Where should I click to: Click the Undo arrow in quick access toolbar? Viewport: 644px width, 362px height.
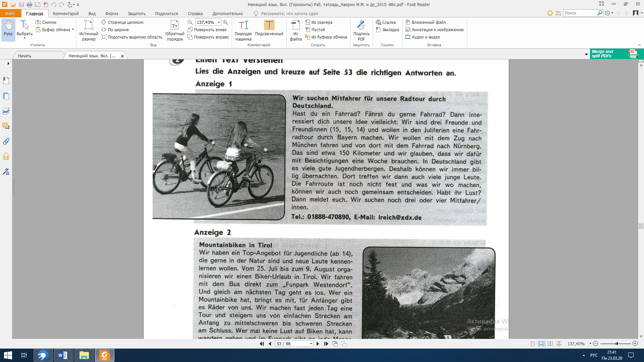54,5
